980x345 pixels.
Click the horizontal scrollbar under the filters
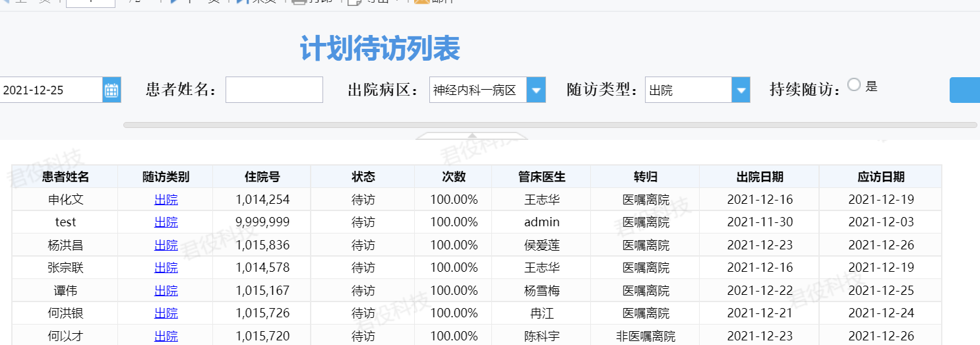549,125
